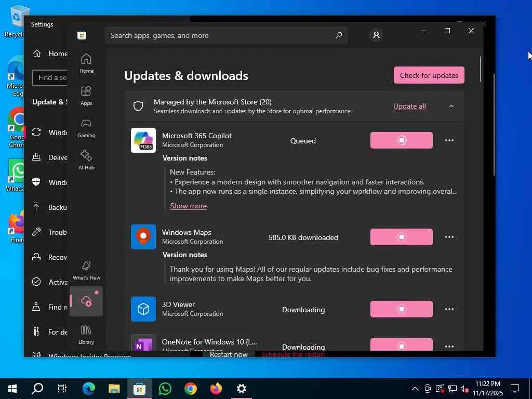Stop the Windows Maps download
Screen dimensions: 532x399
click(402, 237)
